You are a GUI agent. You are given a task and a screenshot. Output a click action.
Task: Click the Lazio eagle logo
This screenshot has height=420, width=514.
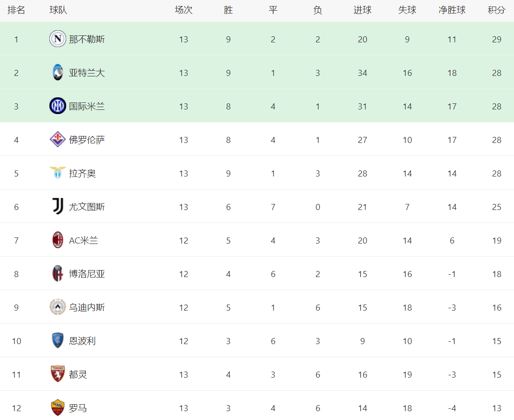click(x=58, y=173)
